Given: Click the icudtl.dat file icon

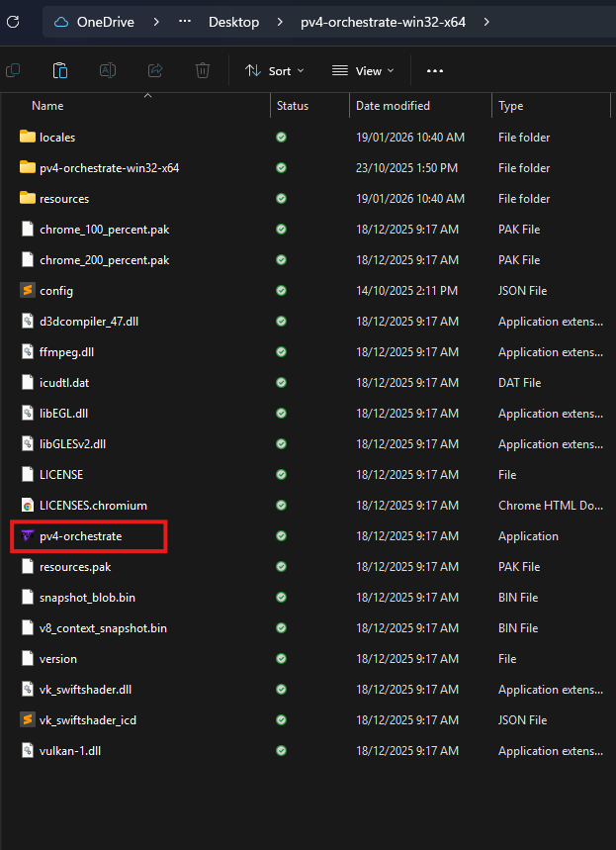Looking at the screenshot, I should [27, 383].
